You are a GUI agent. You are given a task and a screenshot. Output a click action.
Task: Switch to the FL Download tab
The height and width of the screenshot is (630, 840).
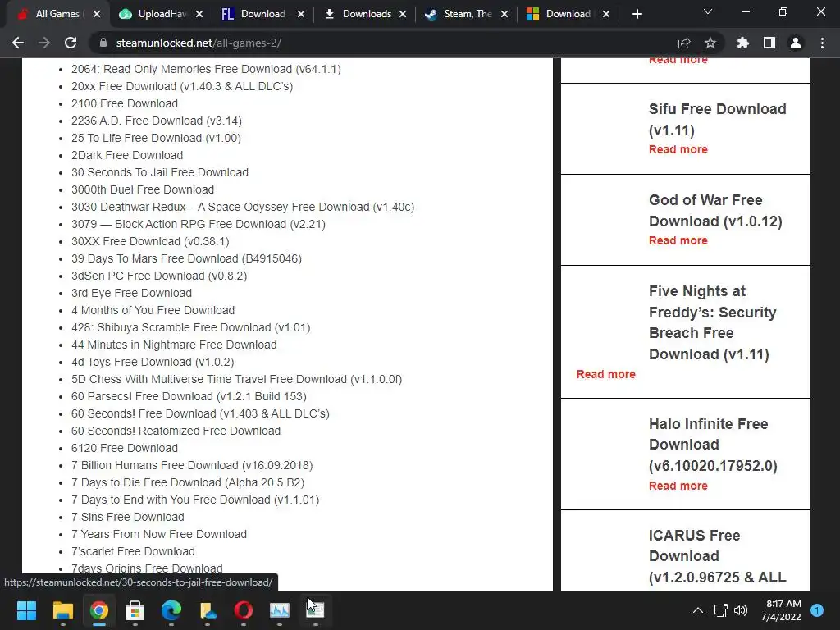pyautogui.click(x=262, y=14)
